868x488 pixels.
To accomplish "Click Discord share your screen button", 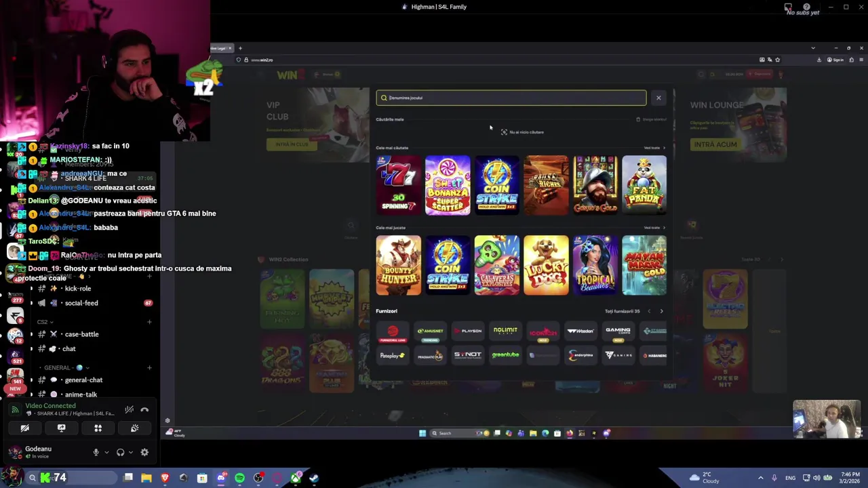I will click(x=61, y=428).
